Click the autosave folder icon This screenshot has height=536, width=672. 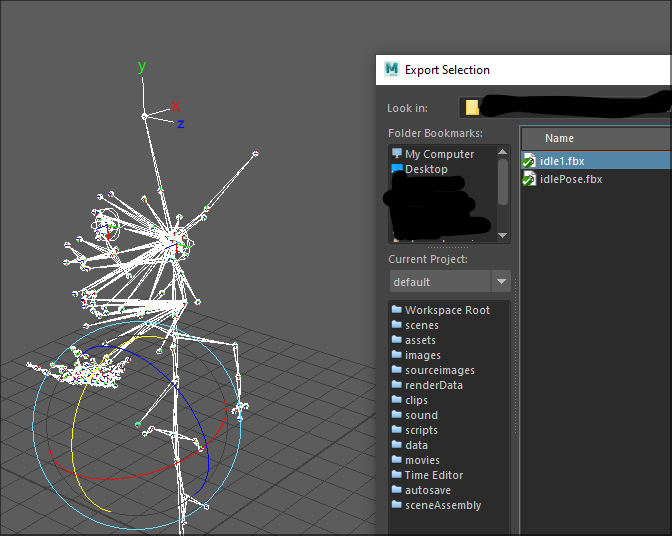point(397,489)
